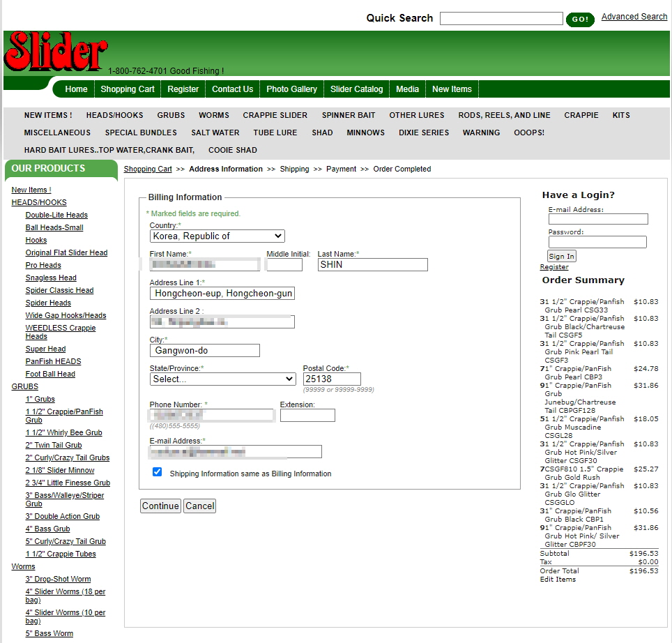Toggle Shipping same as Billing checkbox
Screen dimensions: 672x643
click(x=158, y=472)
